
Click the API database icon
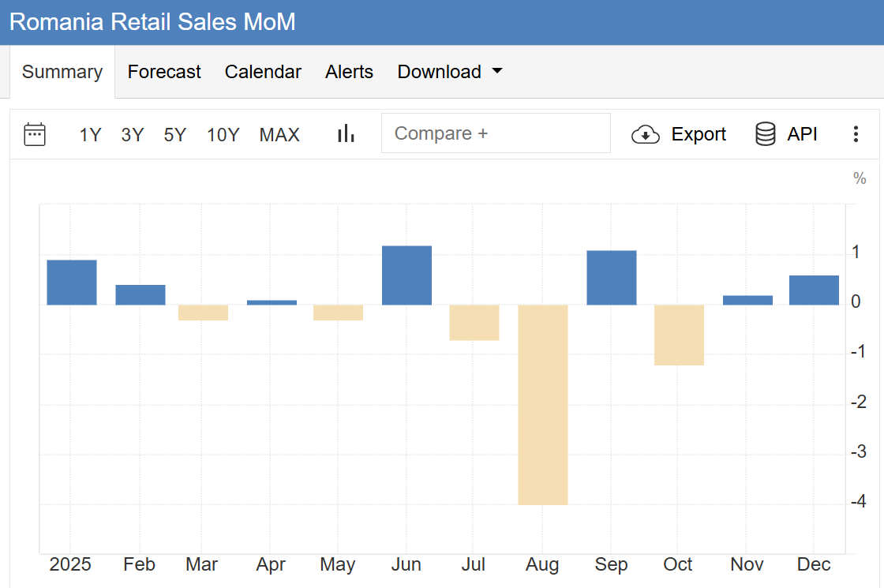click(765, 134)
